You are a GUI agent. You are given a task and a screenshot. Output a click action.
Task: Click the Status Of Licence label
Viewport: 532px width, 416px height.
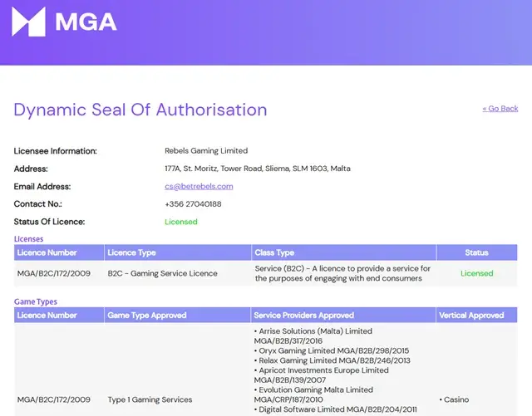(49, 222)
